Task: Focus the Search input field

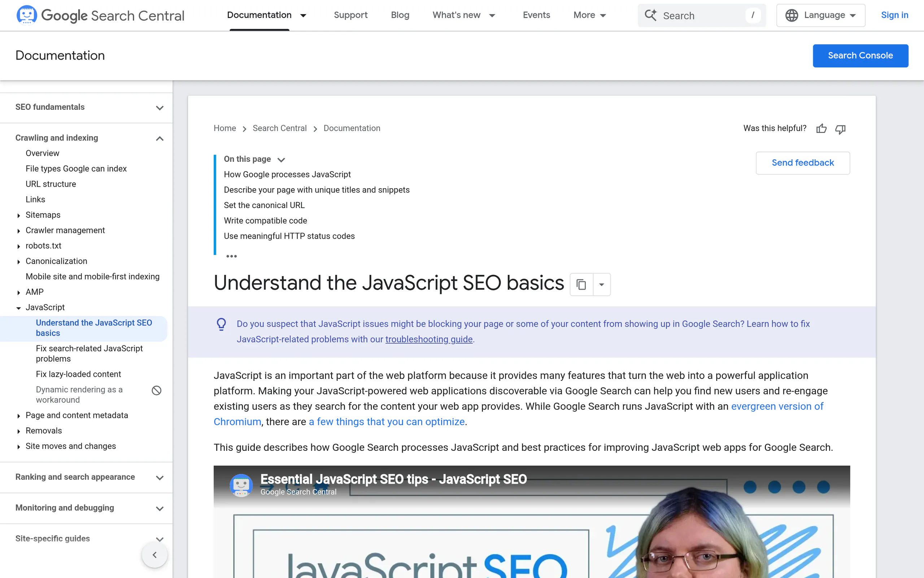Action: tap(702, 15)
